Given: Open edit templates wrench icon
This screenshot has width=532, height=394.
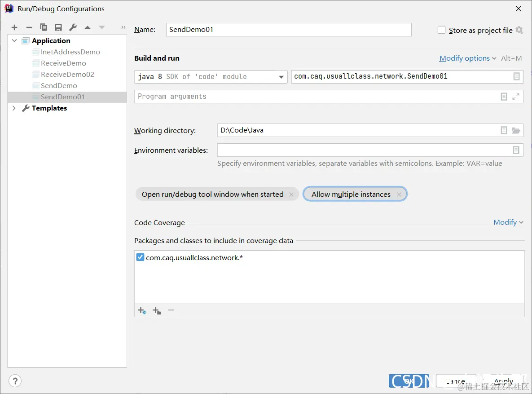Looking at the screenshot, I should click(73, 27).
